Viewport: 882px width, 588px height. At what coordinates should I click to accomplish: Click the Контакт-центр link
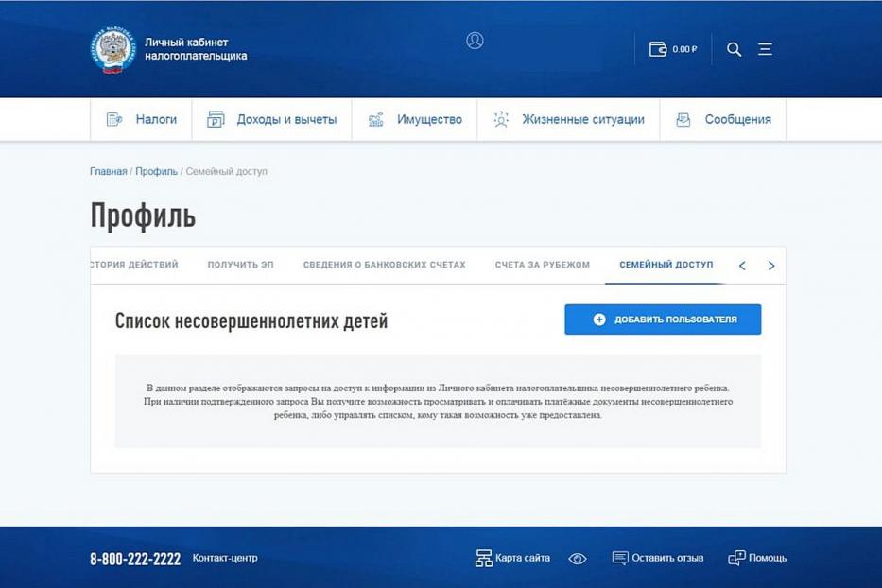point(225,558)
